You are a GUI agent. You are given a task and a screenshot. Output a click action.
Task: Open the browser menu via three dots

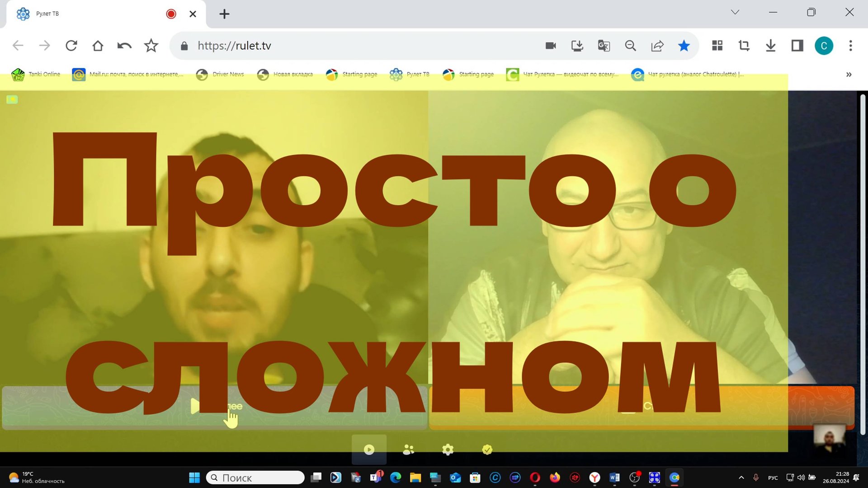(850, 45)
